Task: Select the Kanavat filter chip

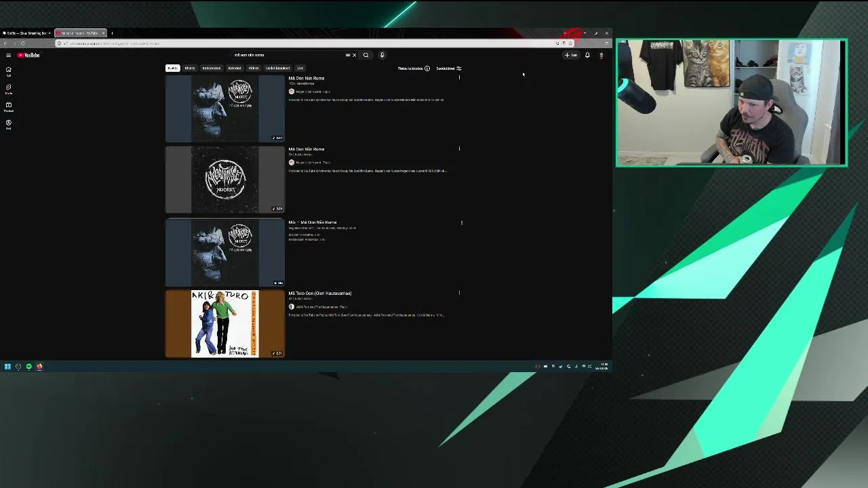Action: point(235,68)
